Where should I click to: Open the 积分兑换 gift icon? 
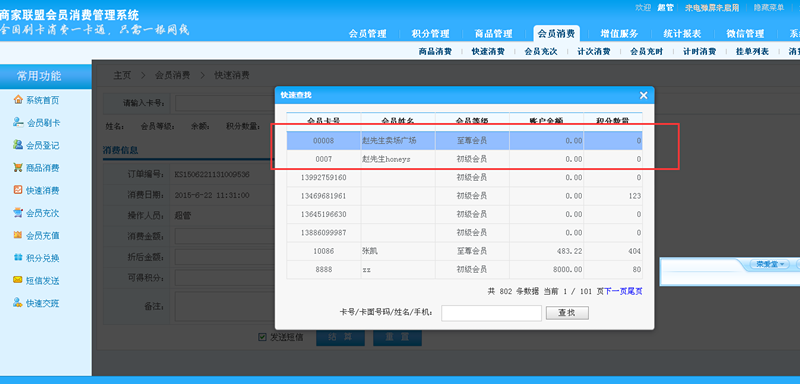pos(18,258)
